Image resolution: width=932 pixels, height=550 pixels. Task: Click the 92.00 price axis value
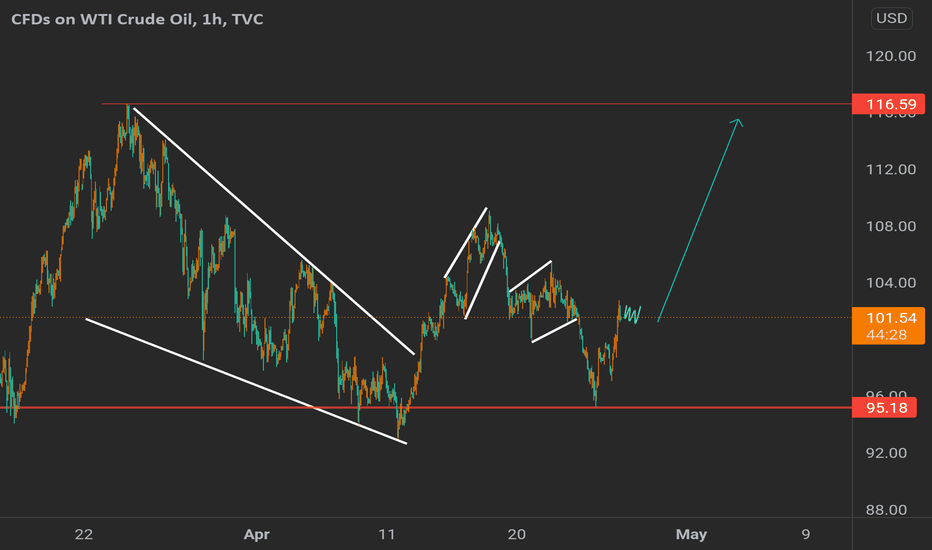point(886,453)
